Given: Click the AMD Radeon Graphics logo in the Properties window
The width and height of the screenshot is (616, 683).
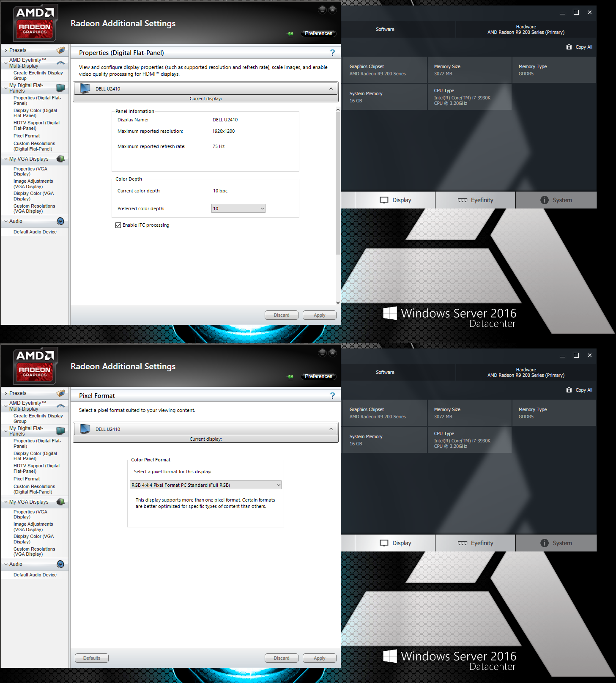Looking at the screenshot, I should (x=35, y=23).
